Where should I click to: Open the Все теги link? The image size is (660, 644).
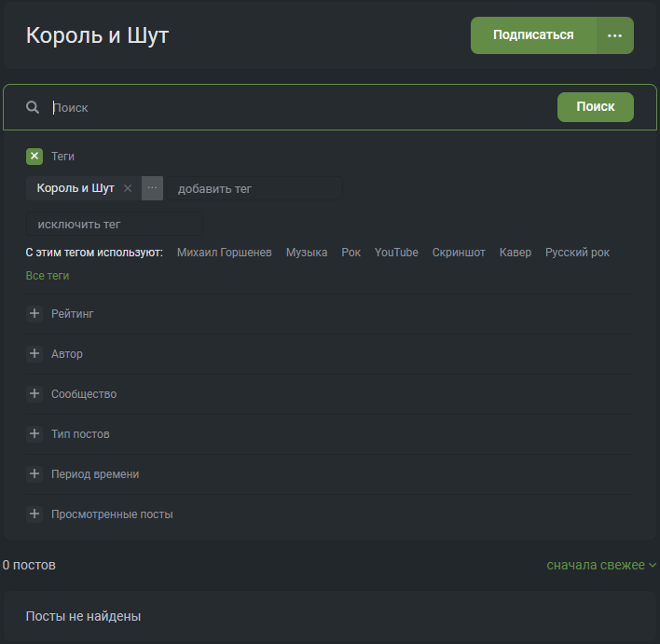point(48,276)
